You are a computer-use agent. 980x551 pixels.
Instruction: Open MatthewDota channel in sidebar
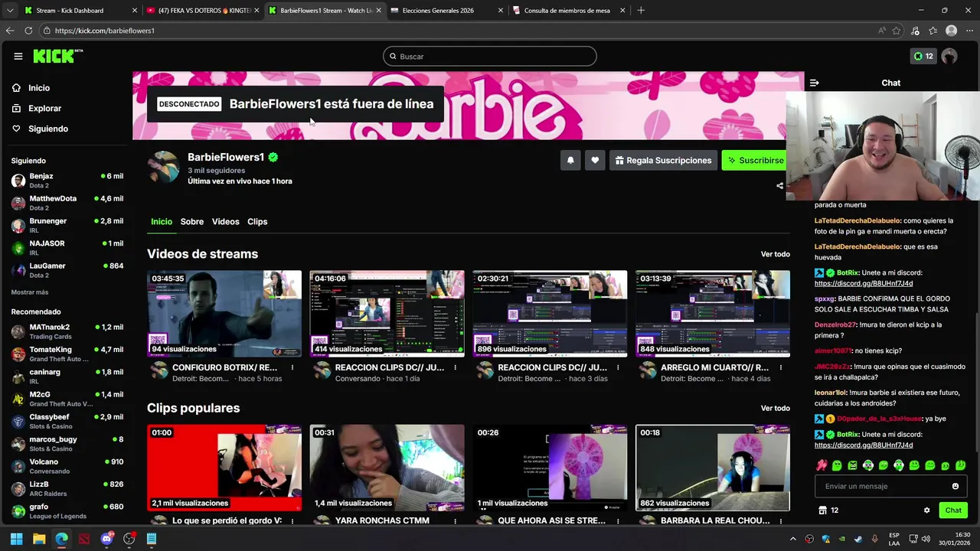coord(67,203)
